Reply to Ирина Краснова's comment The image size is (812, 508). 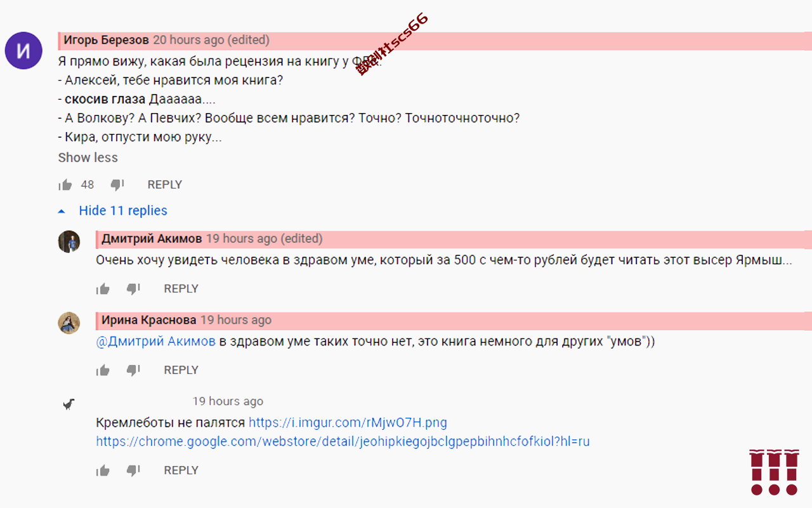pyautogui.click(x=181, y=370)
